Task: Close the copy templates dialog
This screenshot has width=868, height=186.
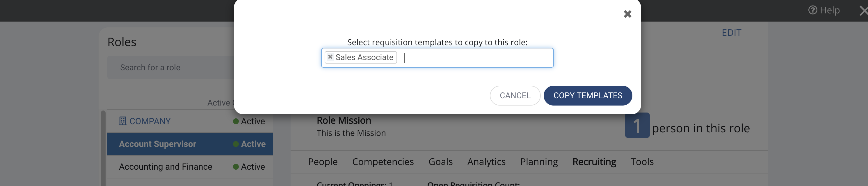Action: coord(627,14)
